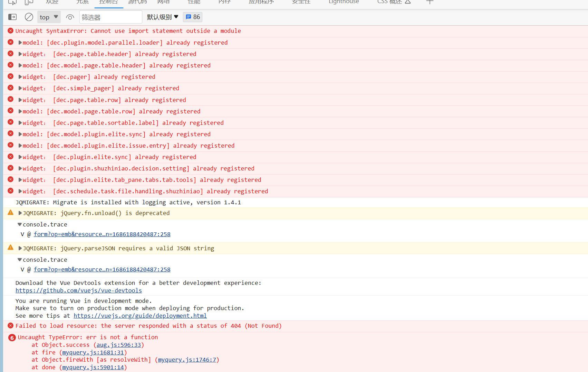Switch to the Lighthouse tab
The image size is (588, 372).
pyautogui.click(x=344, y=2)
